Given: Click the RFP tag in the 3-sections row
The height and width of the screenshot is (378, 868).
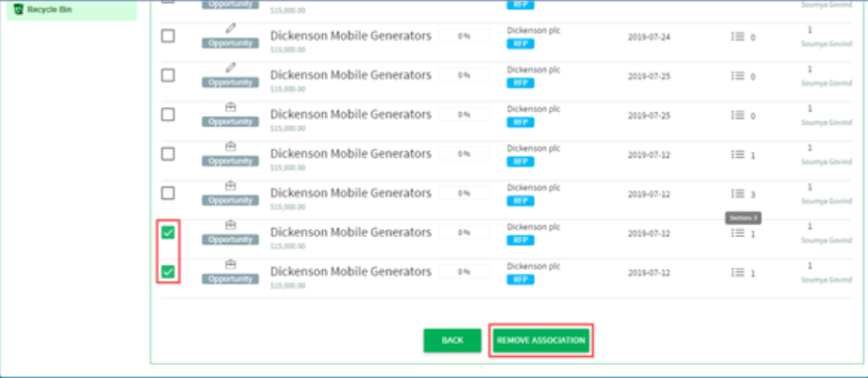Looking at the screenshot, I should tap(520, 201).
